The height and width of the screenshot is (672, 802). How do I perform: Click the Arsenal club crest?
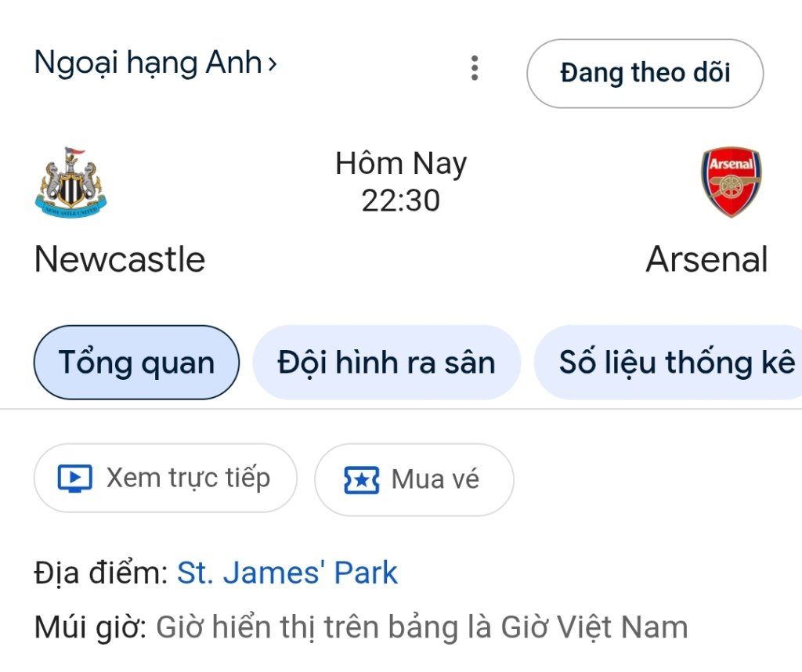point(731,182)
